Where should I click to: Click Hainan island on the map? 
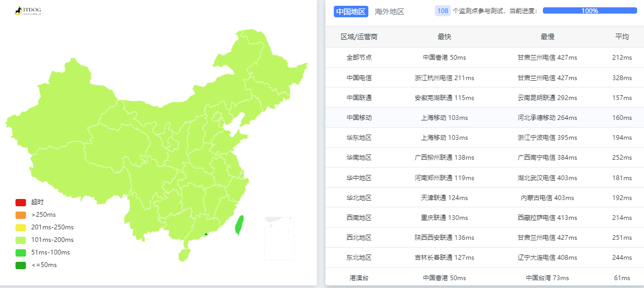183,255
